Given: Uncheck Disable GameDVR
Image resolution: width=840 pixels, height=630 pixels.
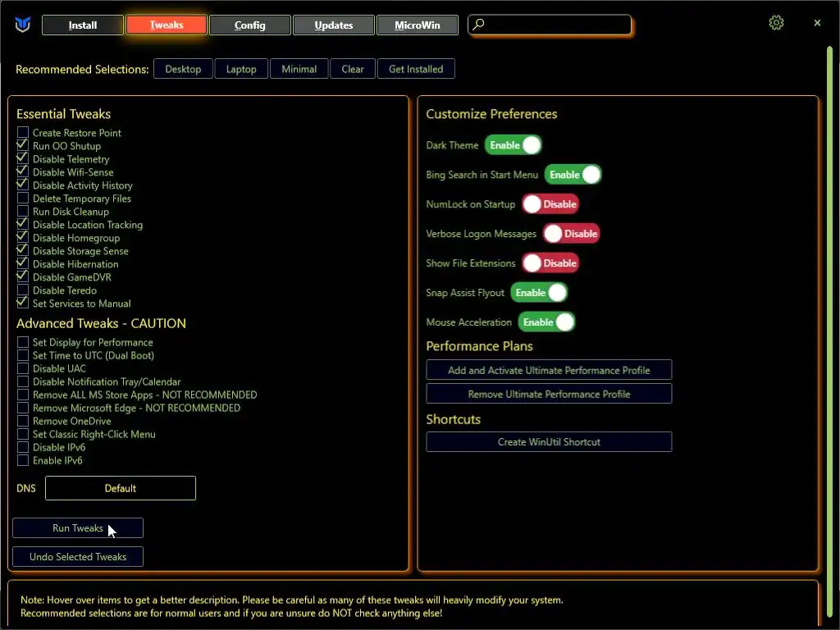Looking at the screenshot, I should pos(22,276).
